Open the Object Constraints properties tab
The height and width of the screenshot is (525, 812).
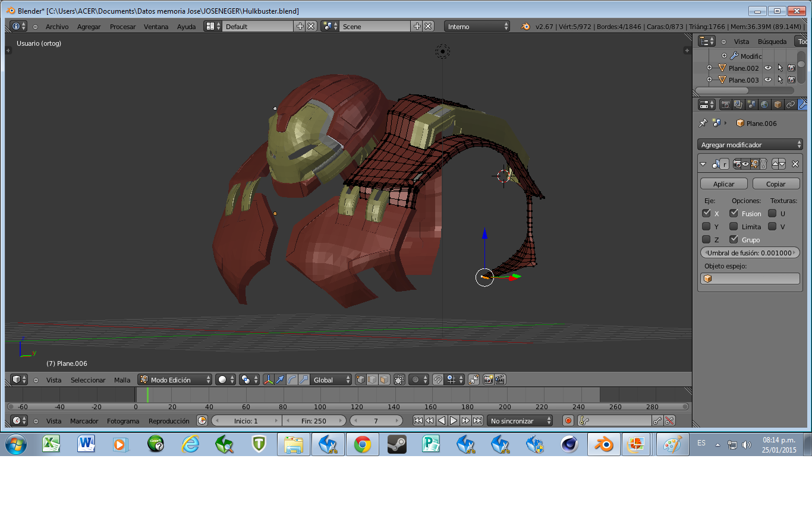pyautogui.click(x=791, y=105)
